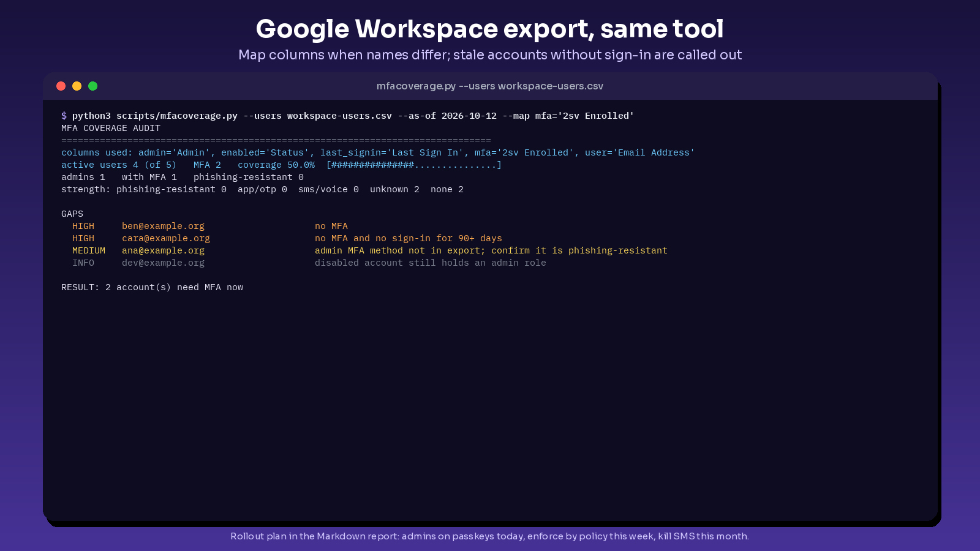Click cara@example.org in the gaps list
This screenshot has width=980, height=551.
(x=166, y=238)
